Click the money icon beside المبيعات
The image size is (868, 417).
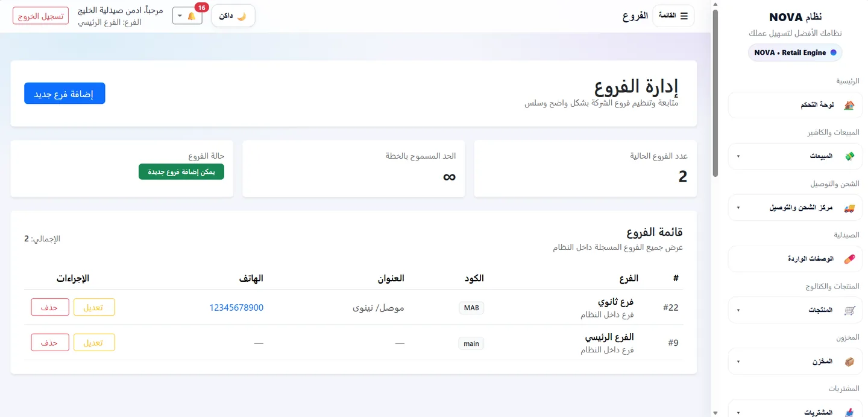(x=849, y=156)
